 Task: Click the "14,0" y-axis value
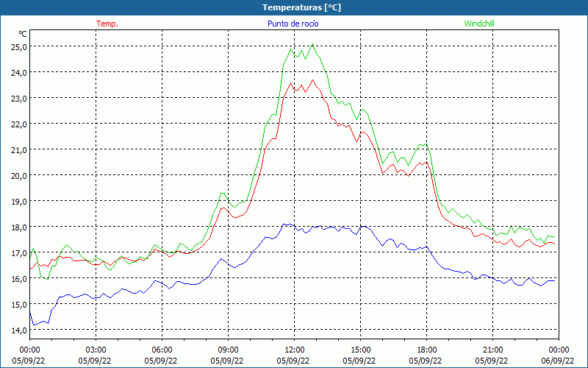coord(18,330)
